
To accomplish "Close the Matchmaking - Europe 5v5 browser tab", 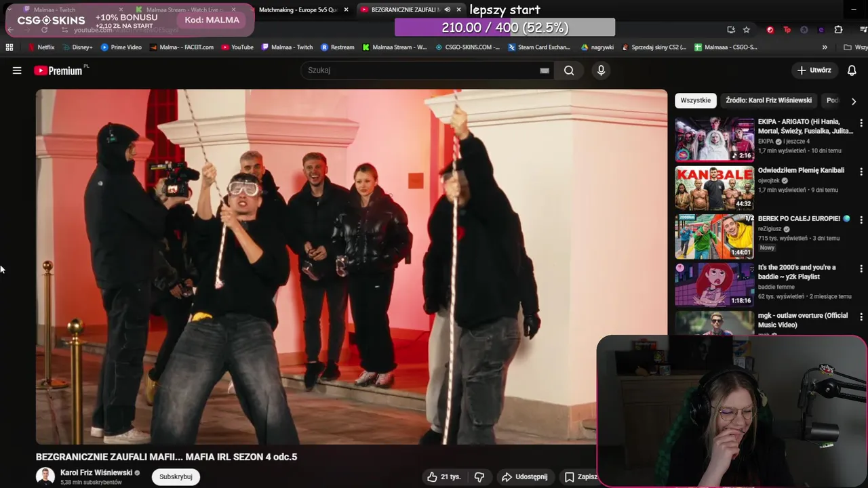I will point(346,9).
